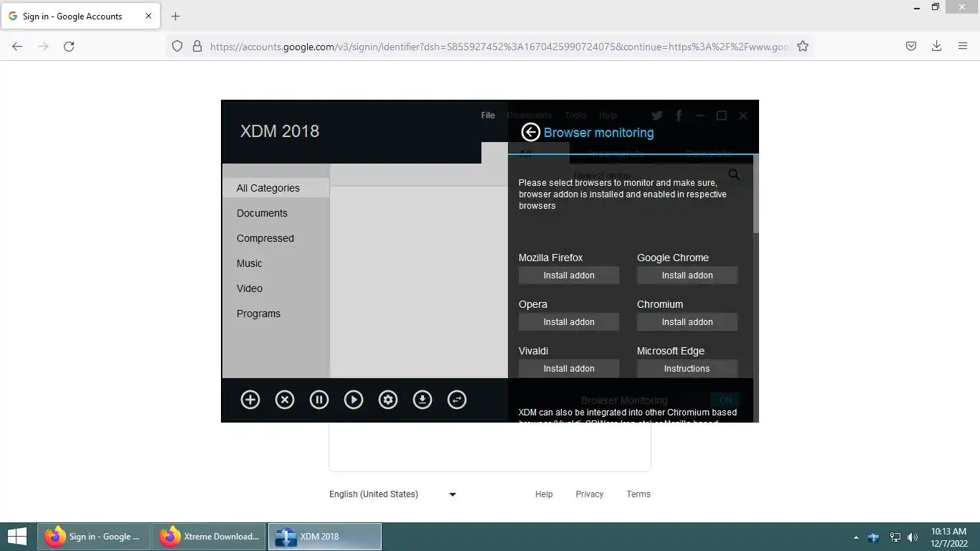This screenshot has width=980, height=551.
Task: Click the Firefox address bar URL
Action: tap(499, 46)
